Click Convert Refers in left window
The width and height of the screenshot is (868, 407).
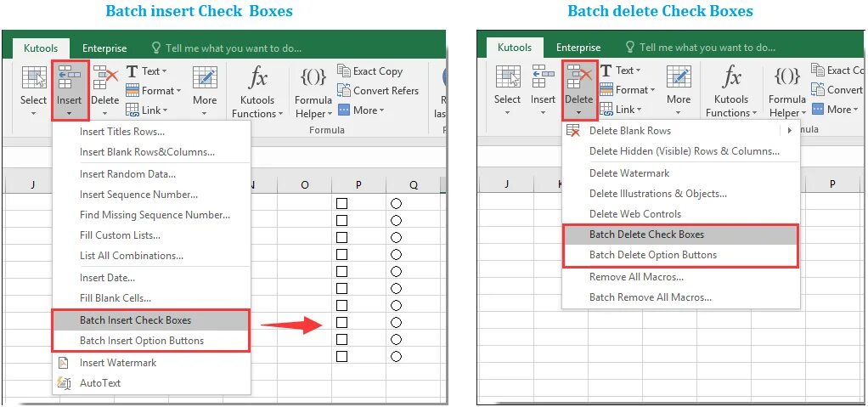point(378,90)
